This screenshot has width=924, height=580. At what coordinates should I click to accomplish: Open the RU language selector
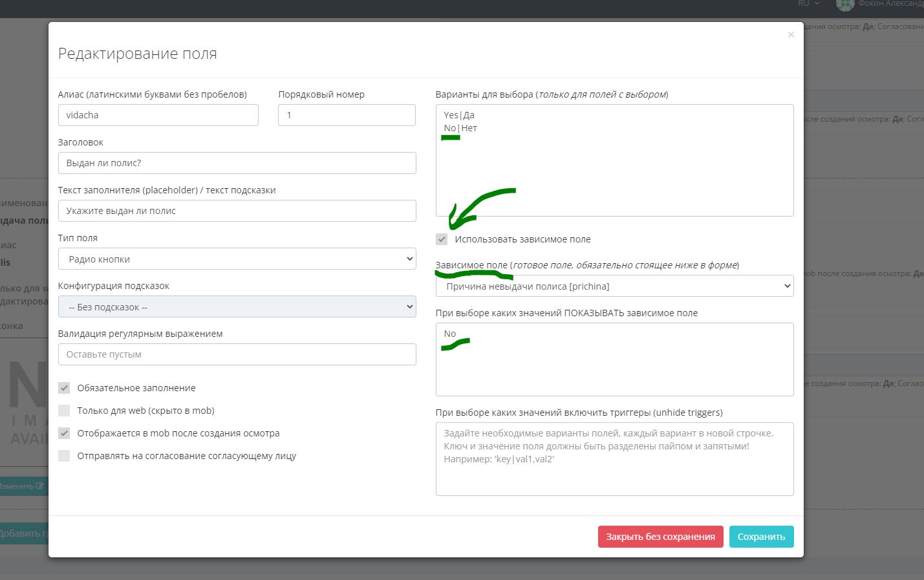coord(808,4)
